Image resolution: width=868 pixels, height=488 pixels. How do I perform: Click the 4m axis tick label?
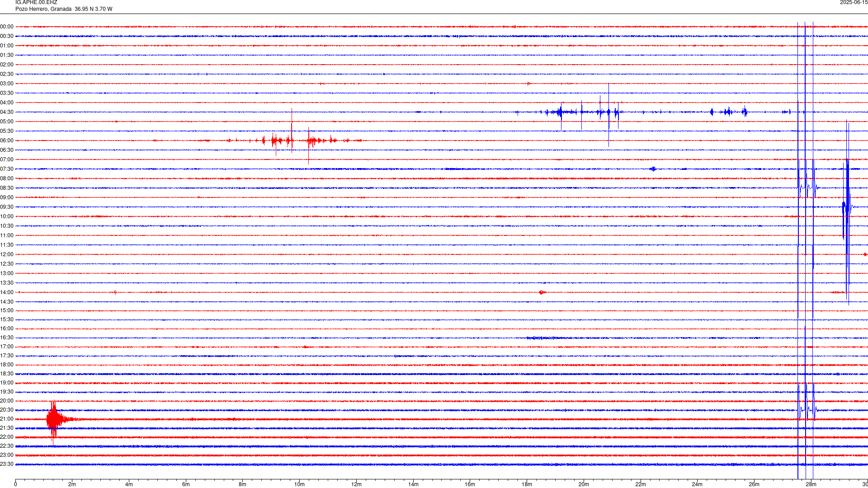(x=129, y=484)
